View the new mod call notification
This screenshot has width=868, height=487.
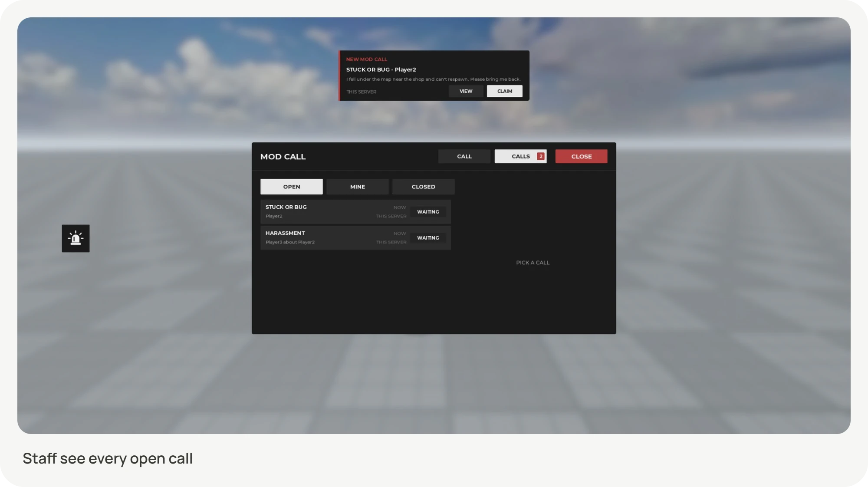466,91
